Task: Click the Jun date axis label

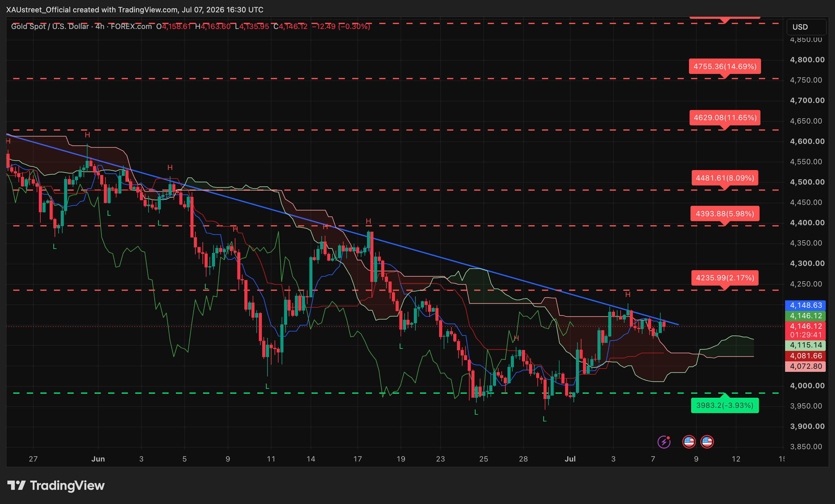Action: [x=98, y=459]
